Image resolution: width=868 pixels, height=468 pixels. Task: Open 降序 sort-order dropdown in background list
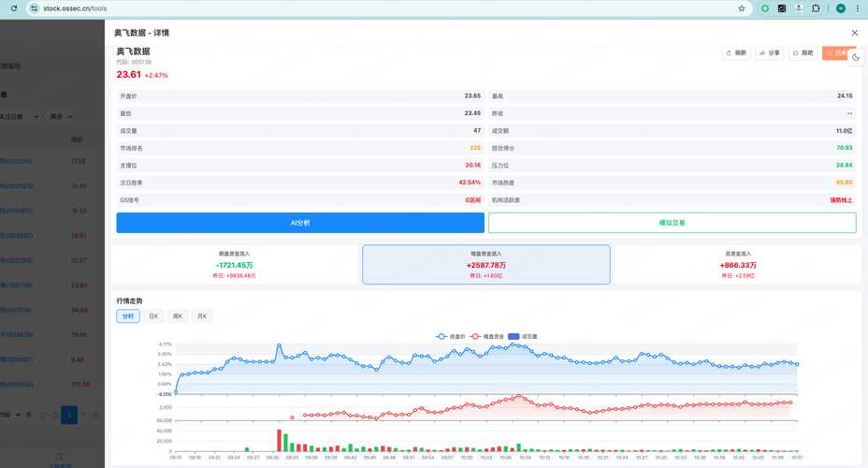click(x=61, y=117)
